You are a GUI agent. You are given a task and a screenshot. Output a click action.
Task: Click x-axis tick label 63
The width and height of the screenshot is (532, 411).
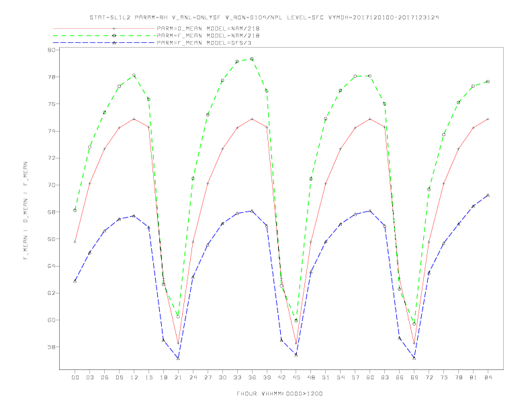click(x=385, y=377)
